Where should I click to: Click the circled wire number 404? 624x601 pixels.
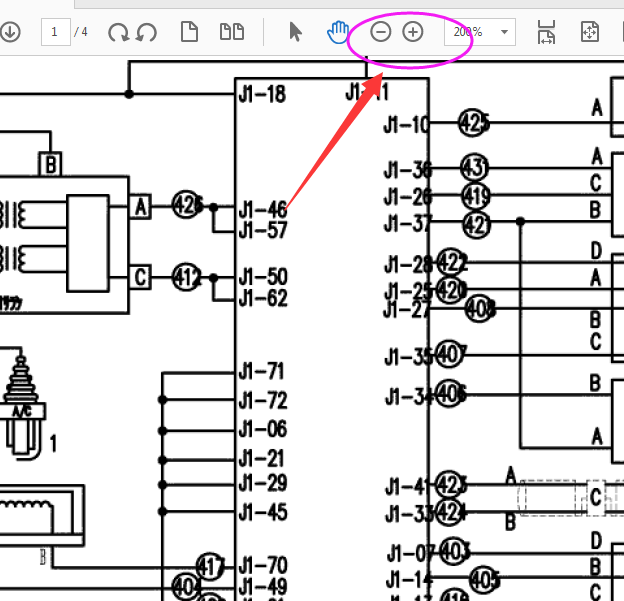pos(186,586)
